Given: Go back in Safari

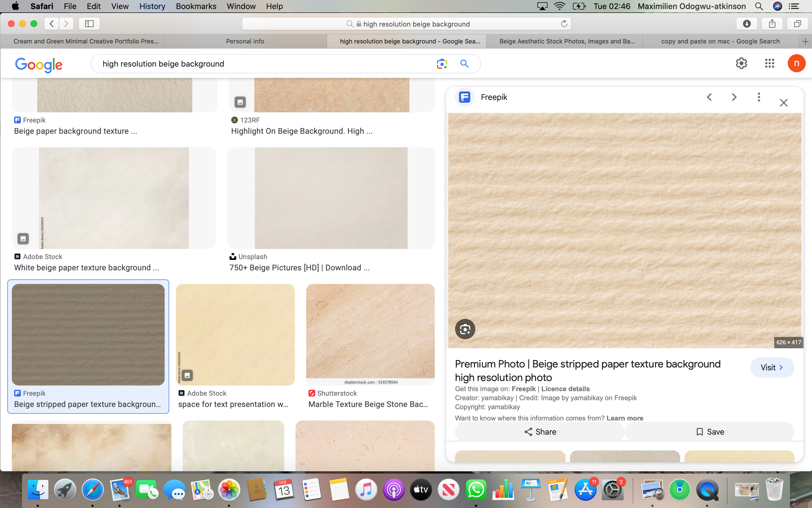Looking at the screenshot, I should click(52, 23).
